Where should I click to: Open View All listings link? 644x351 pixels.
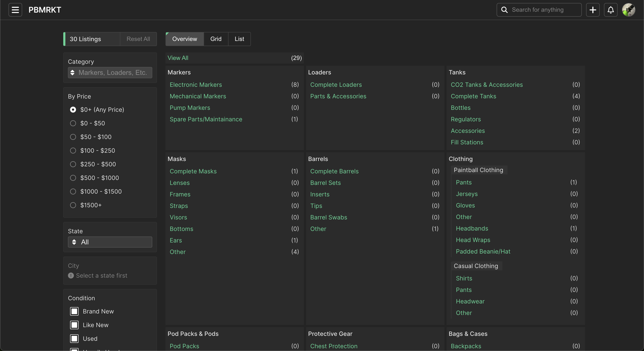(x=178, y=58)
